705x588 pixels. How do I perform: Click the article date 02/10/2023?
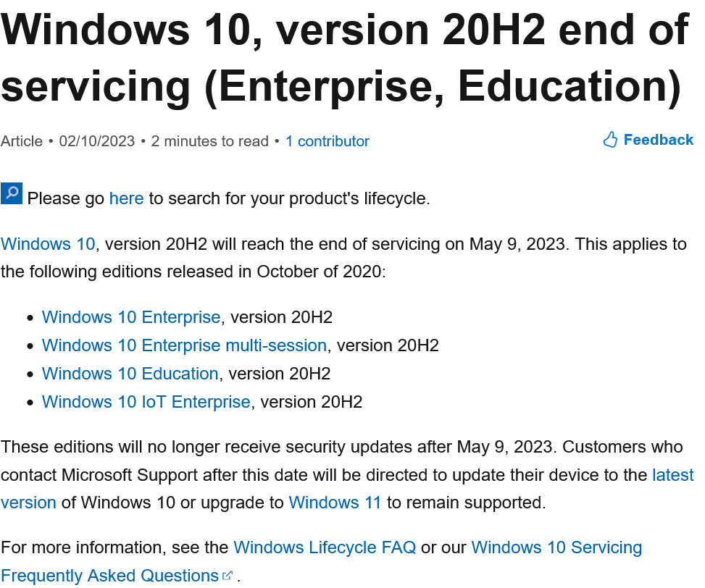pyautogui.click(x=96, y=141)
